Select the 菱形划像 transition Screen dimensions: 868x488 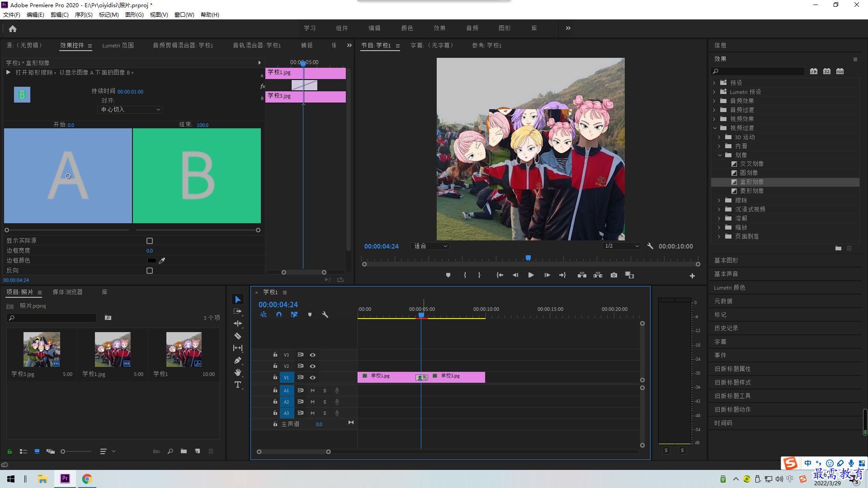(751, 191)
